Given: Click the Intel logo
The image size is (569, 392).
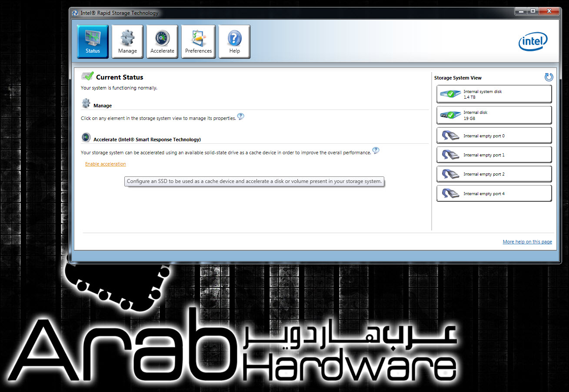Looking at the screenshot, I should (x=533, y=42).
